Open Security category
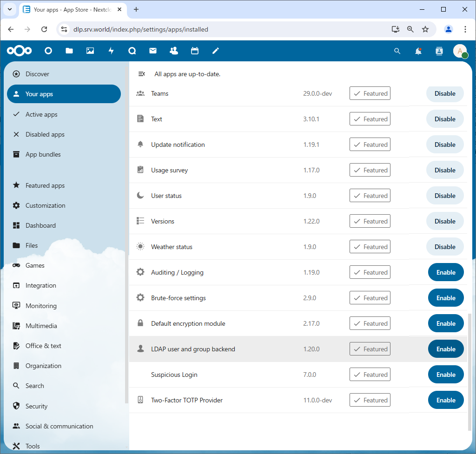This screenshot has height=454, width=476. 64,406
